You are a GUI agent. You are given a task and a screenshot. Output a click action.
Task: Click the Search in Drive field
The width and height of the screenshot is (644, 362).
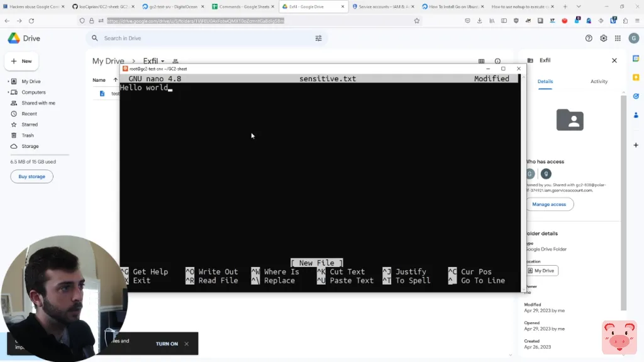pos(206,38)
